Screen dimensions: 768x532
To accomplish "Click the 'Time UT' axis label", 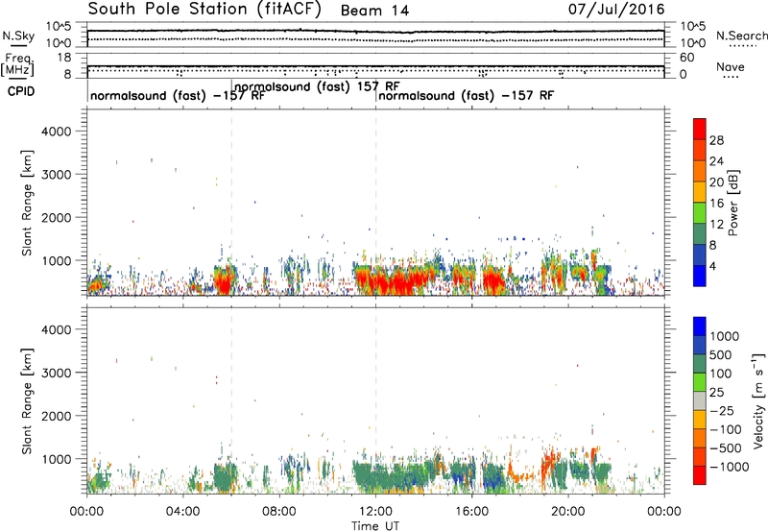I will [x=375, y=526].
